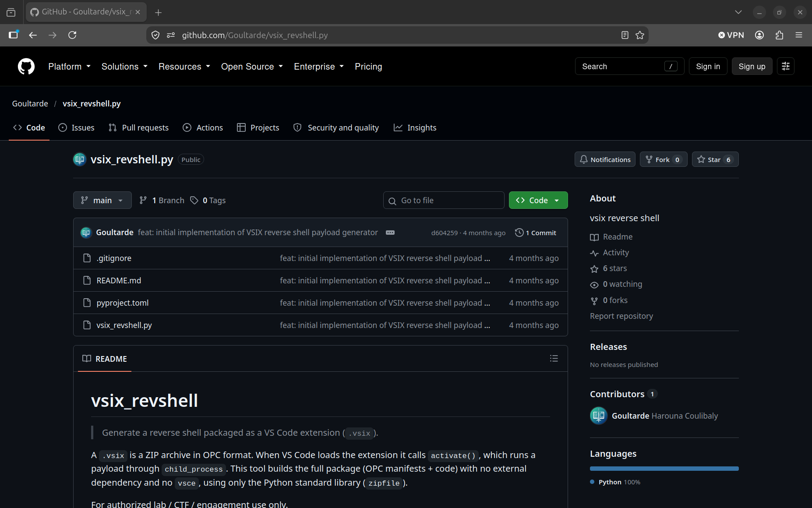Open the pyproject.toml file
This screenshot has width=812, height=508.
[123, 303]
